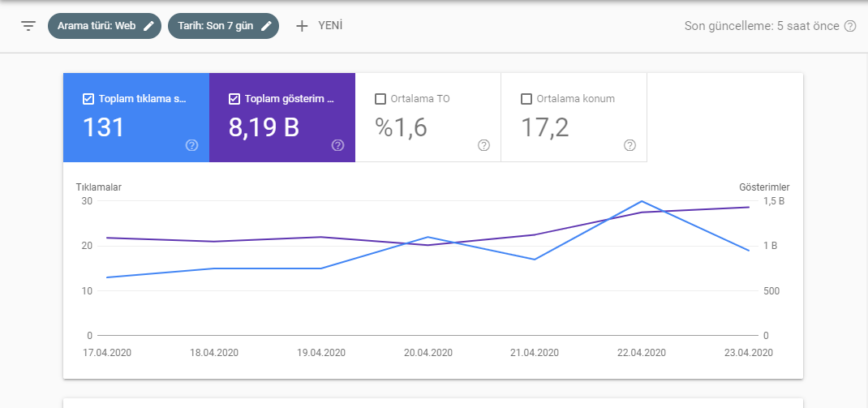Uncheck Toplam tıklama checkbox

pos(88,99)
